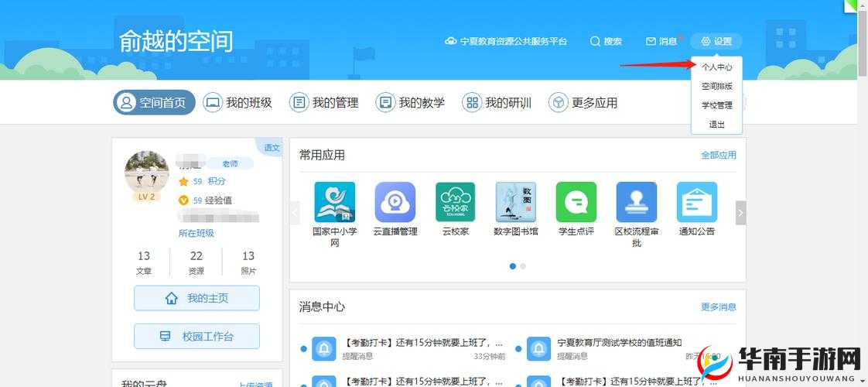Open 更多消息 link
Screen dimensions: 868x387
[x=719, y=307]
